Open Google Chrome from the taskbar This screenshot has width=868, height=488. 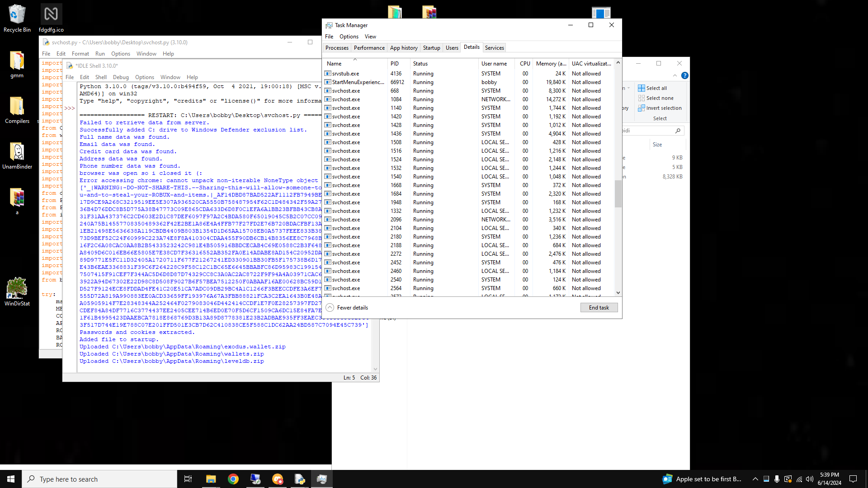coord(233,479)
